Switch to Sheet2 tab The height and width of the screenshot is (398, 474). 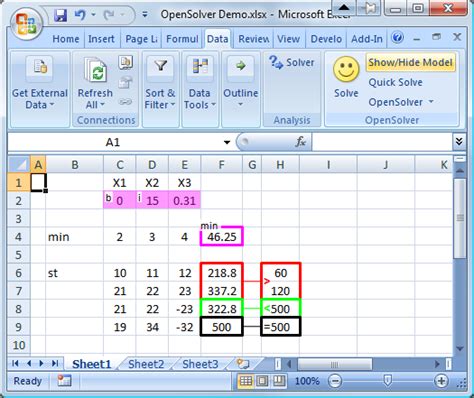click(146, 364)
